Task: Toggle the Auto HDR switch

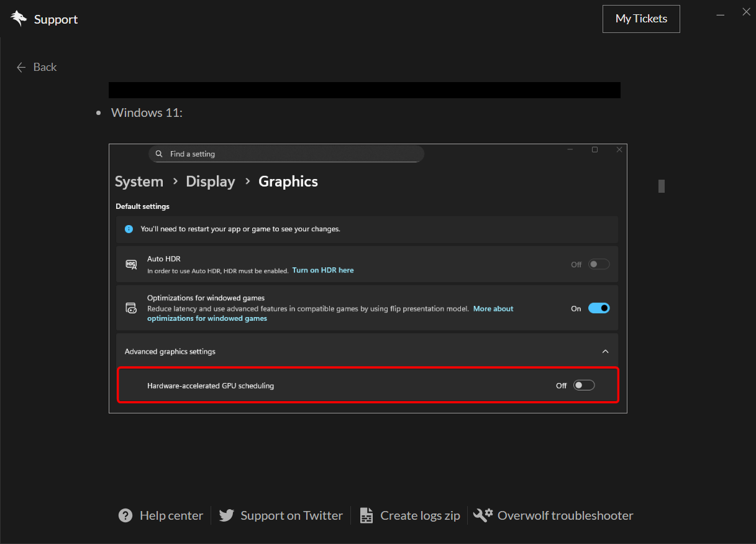Action: click(599, 264)
